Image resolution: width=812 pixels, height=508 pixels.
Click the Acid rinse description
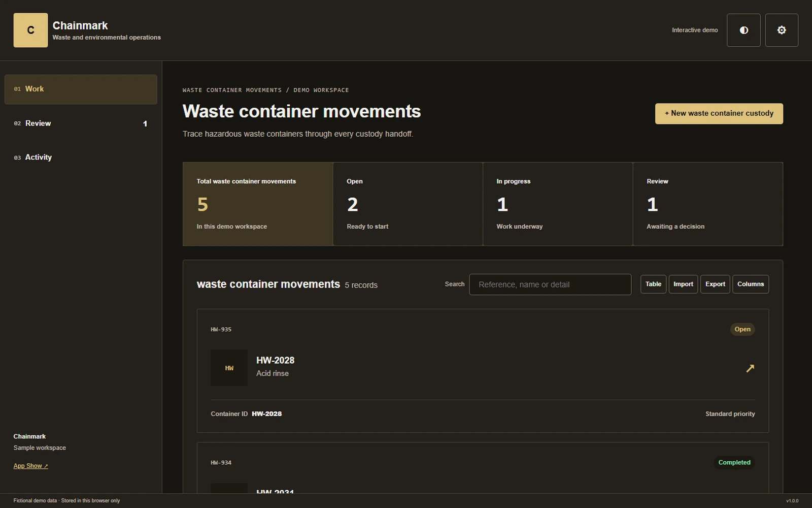click(273, 373)
